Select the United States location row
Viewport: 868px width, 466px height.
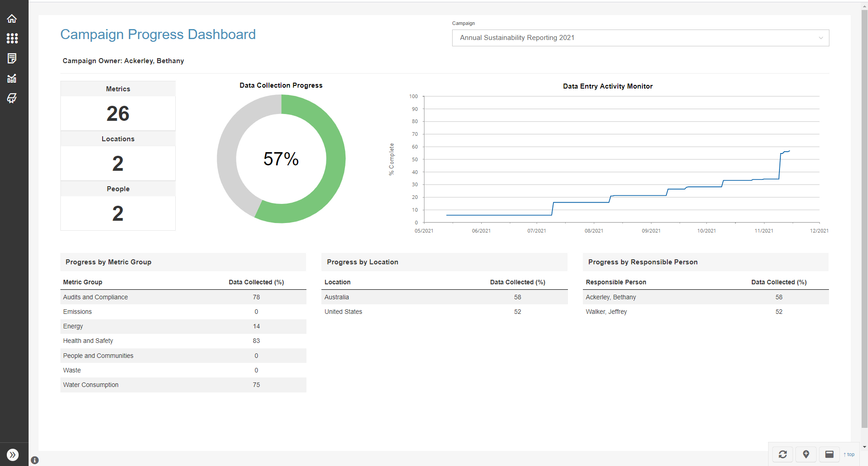click(x=444, y=312)
